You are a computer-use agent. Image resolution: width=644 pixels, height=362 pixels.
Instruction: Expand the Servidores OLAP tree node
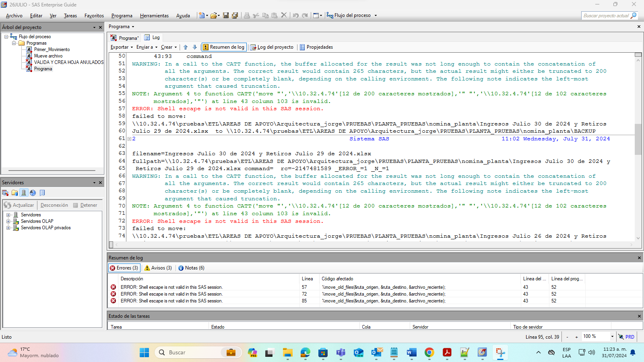[8, 221]
